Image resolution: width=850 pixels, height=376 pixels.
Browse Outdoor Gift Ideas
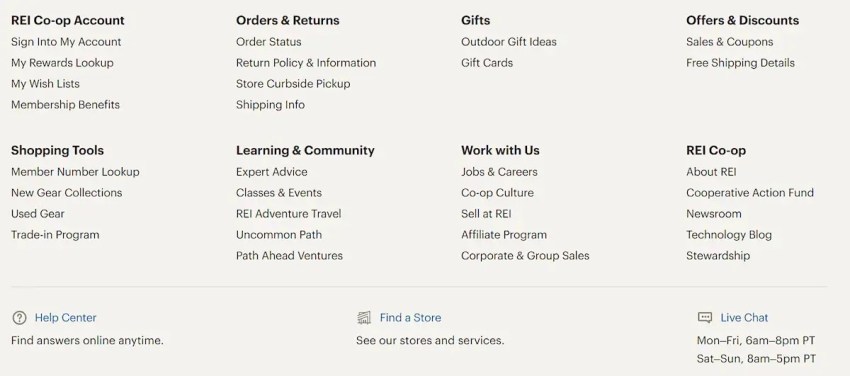pyautogui.click(x=508, y=42)
